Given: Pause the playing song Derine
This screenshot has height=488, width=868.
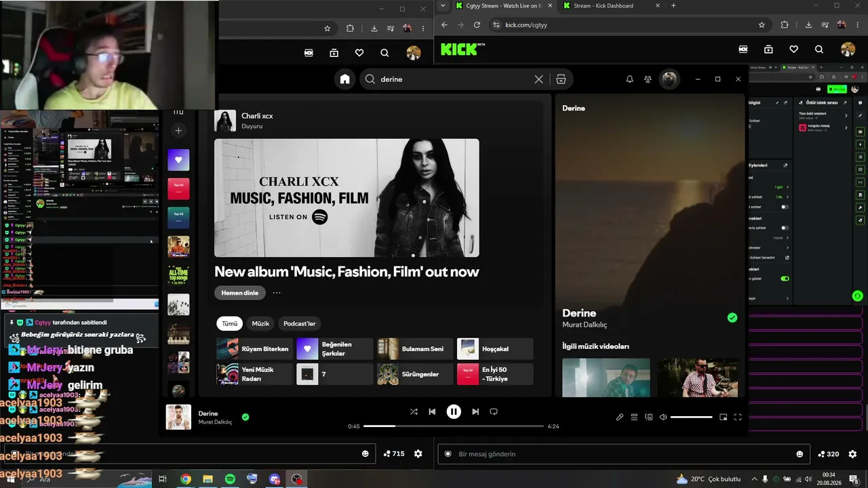Looking at the screenshot, I should tap(454, 411).
